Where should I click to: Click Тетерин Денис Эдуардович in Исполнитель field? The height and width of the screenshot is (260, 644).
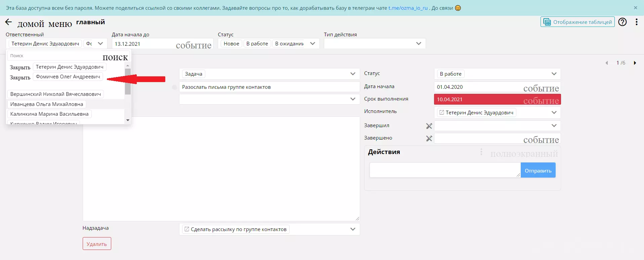click(x=479, y=113)
